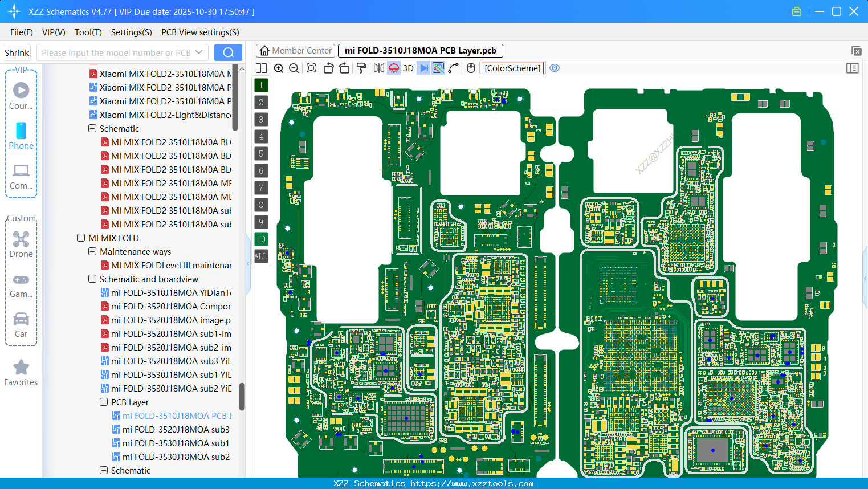
Task: Toggle the diode test mode icon
Action: (423, 68)
